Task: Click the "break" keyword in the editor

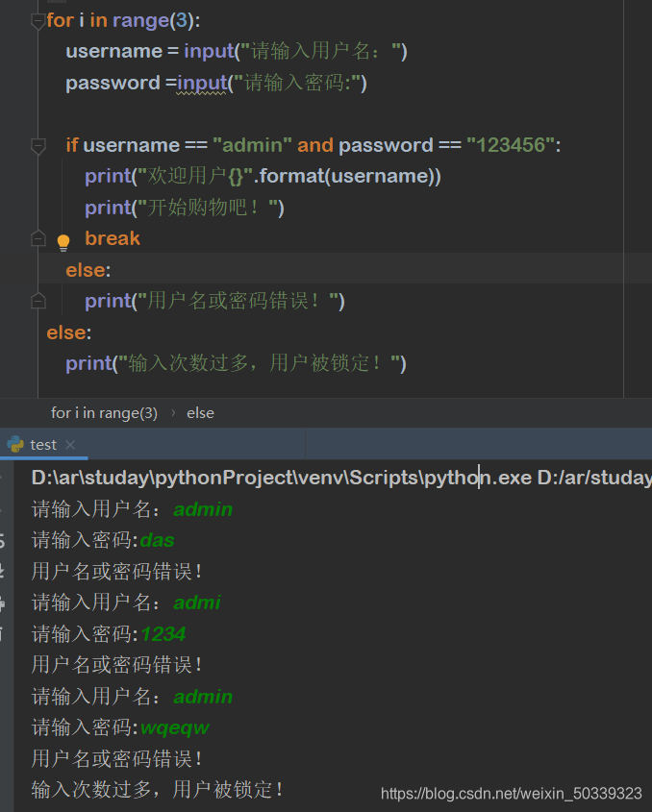Action: (x=113, y=238)
